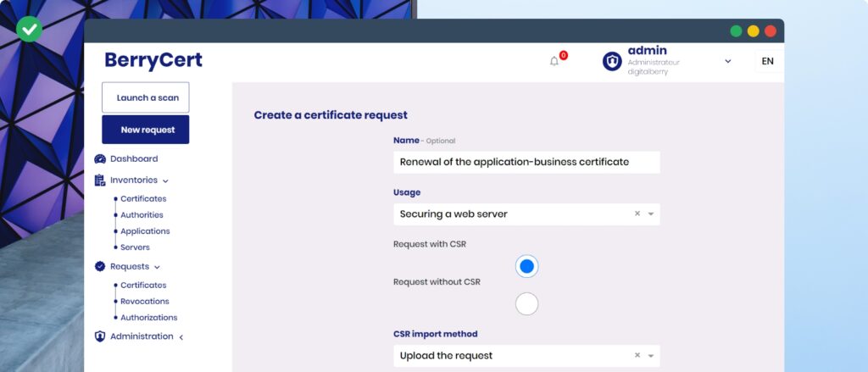This screenshot has width=868, height=372.
Task: Click the notification bell icon
Action: click(x=554, y=61)
